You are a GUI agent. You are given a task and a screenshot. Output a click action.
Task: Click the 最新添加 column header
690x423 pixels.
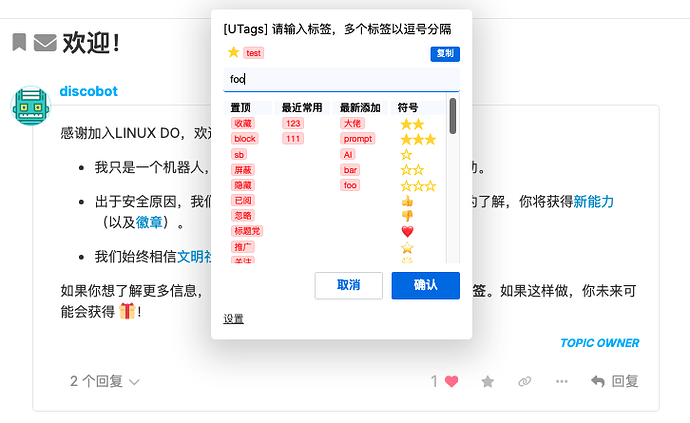(360, 107)
